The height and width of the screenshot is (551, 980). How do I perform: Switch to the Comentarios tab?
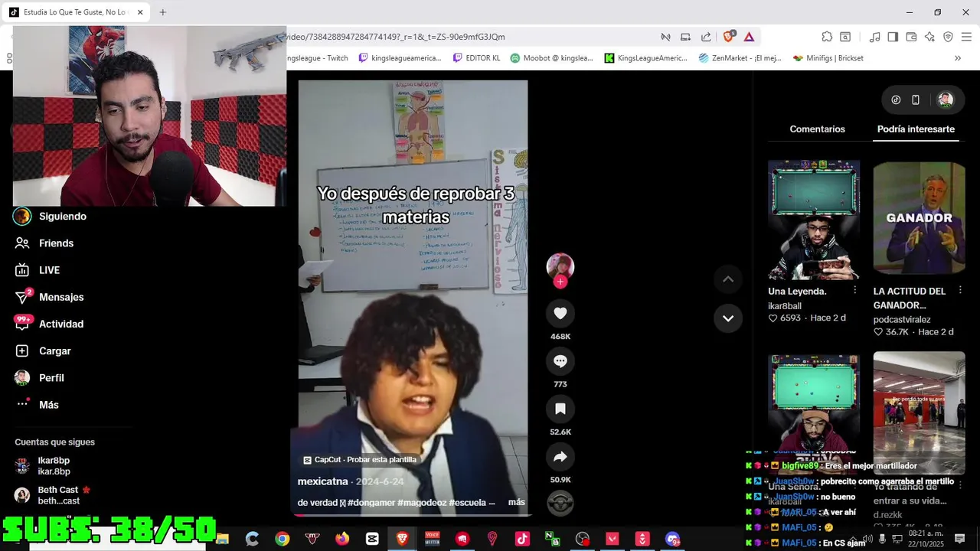[x=817, y=129]
